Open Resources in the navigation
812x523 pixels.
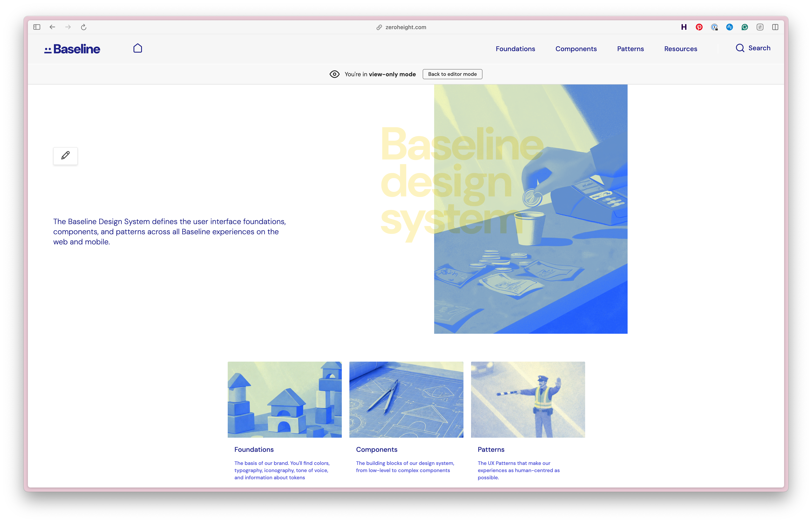pos(681,49)
